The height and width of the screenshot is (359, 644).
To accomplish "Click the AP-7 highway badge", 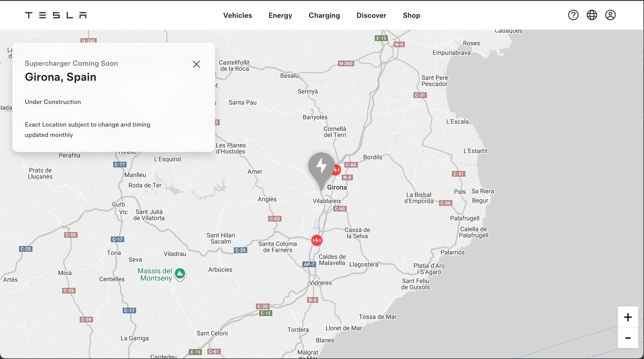I will pyautogui.click(x=309, y=264).
